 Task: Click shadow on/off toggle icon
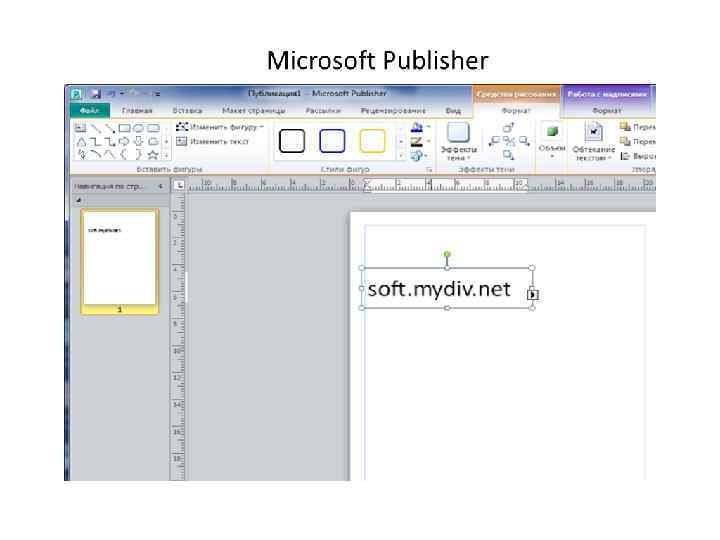[509, 141]
